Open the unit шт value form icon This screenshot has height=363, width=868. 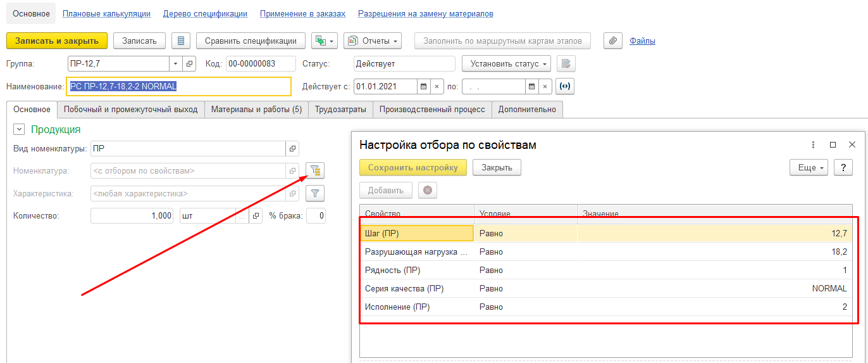(x=256, y=216)
